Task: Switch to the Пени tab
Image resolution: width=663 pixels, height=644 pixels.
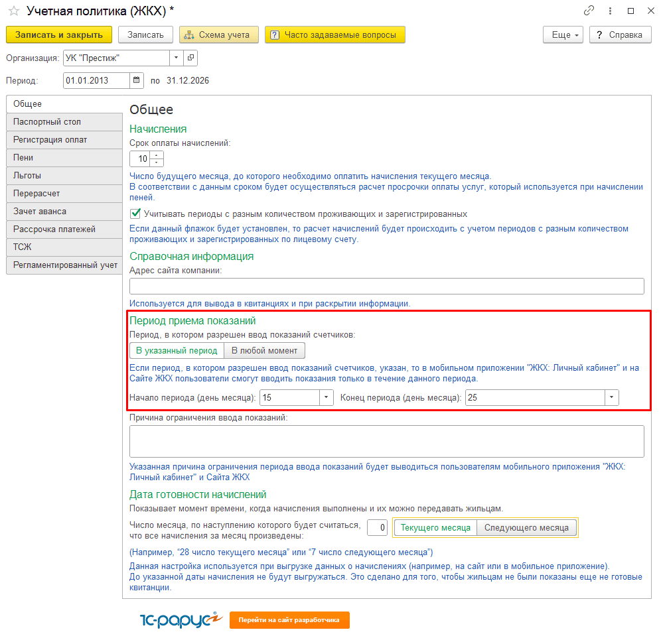Action: point(64,158)
